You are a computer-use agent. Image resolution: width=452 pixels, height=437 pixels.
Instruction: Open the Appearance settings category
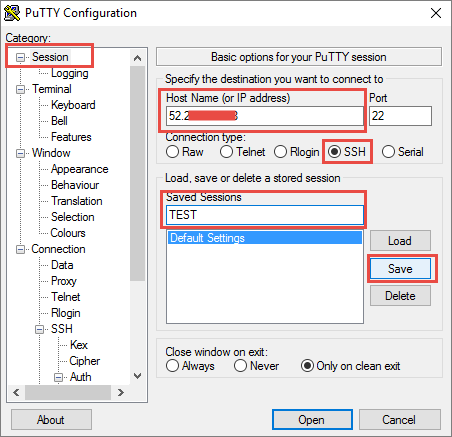[80, 169]
